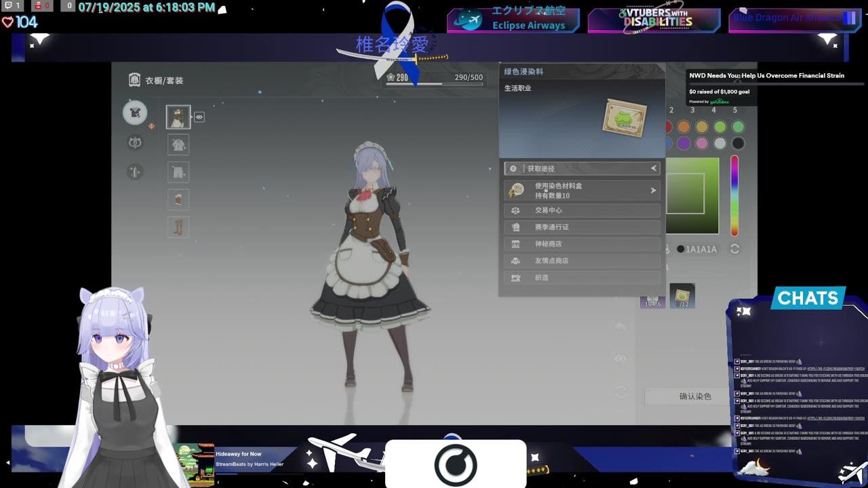Click the scales icon beside 交易中心
The image size is (868, 488).
515,211
